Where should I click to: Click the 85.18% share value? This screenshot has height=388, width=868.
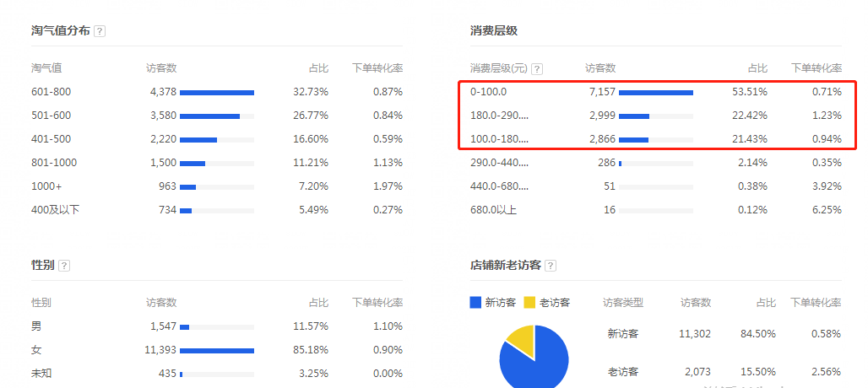[x=311, y=350]
